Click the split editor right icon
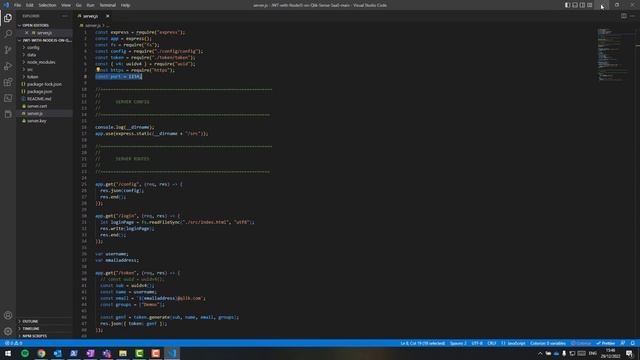 pyautogui.click(x=624, y=16)
